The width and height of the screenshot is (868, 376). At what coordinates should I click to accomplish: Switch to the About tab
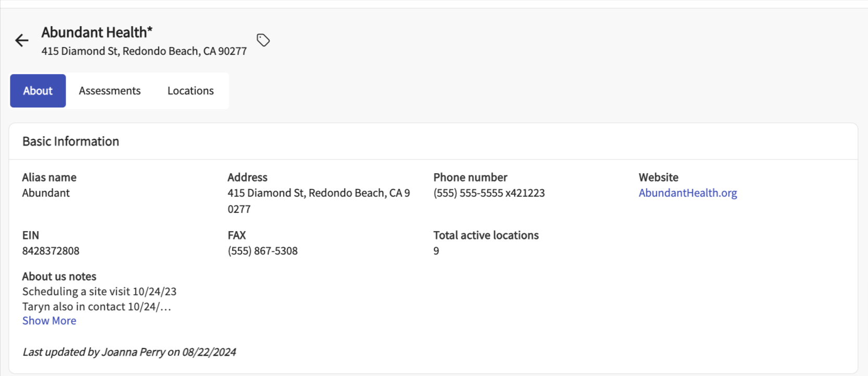tap(38, 91)
